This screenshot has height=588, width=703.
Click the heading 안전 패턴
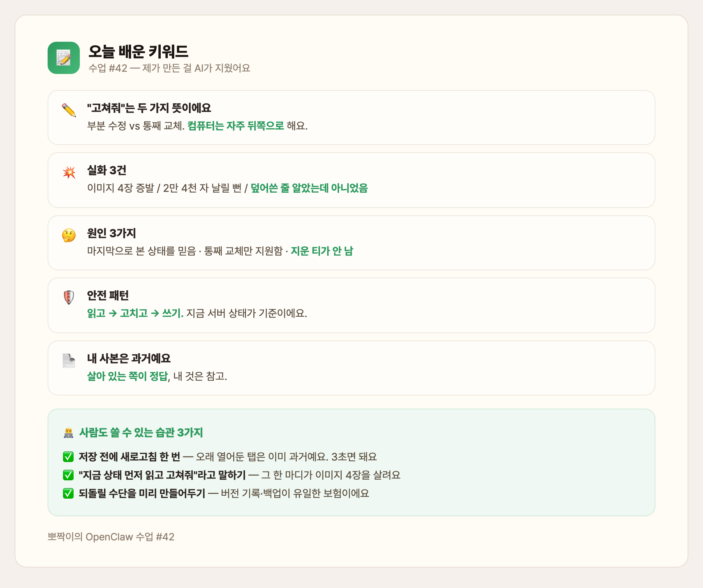pyautogui.click(x=108, y=295)
